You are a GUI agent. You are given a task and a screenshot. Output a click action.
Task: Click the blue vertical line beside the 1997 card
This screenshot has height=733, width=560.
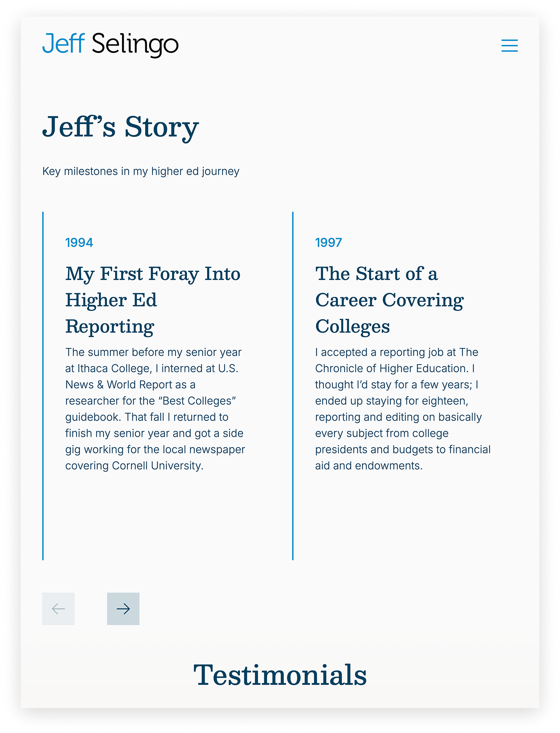[293, 386]
